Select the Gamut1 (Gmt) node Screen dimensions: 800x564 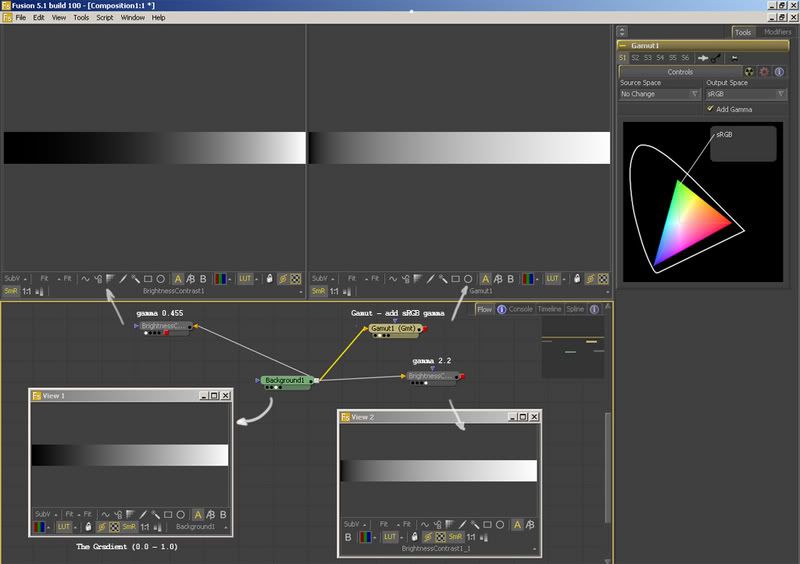[395, 328]
